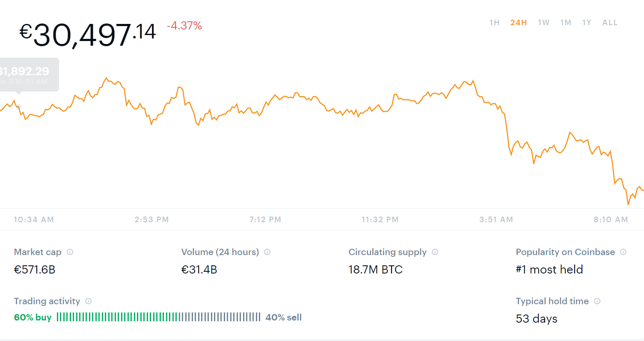Viewport: 644px width, 341px height.
Task: Click the Trading activity info icon
Action: (88, 301)
